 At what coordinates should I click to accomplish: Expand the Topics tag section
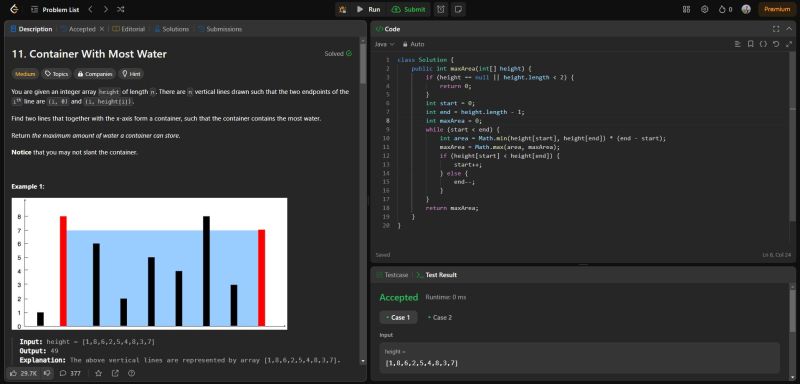[56, 74]
